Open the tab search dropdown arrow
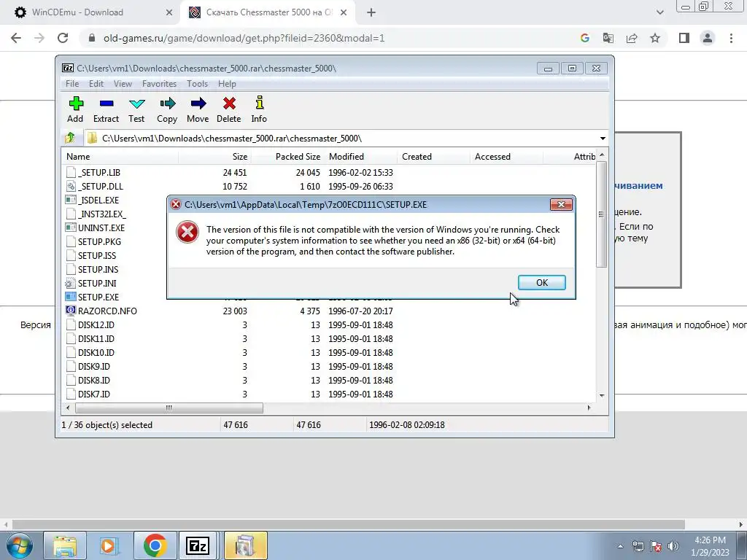747x560 pixels. 659,13
